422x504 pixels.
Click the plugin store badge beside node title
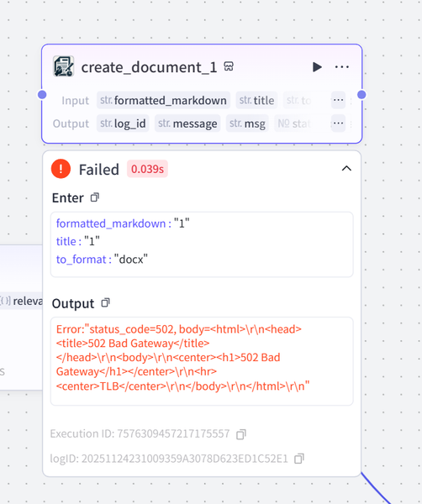pos(229,66)
